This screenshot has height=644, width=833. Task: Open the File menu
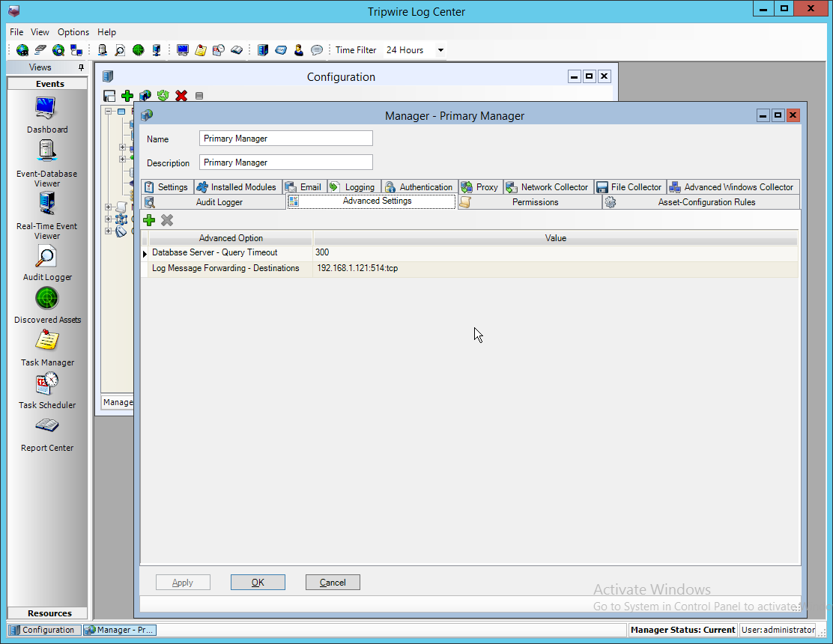(x=16, y=32)
